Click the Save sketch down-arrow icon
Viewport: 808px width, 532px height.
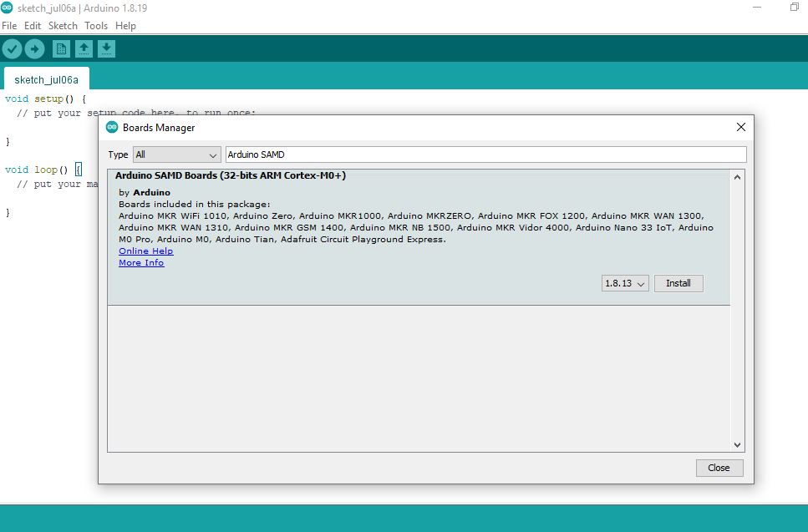pyautogui.click(x=107, y=49)
